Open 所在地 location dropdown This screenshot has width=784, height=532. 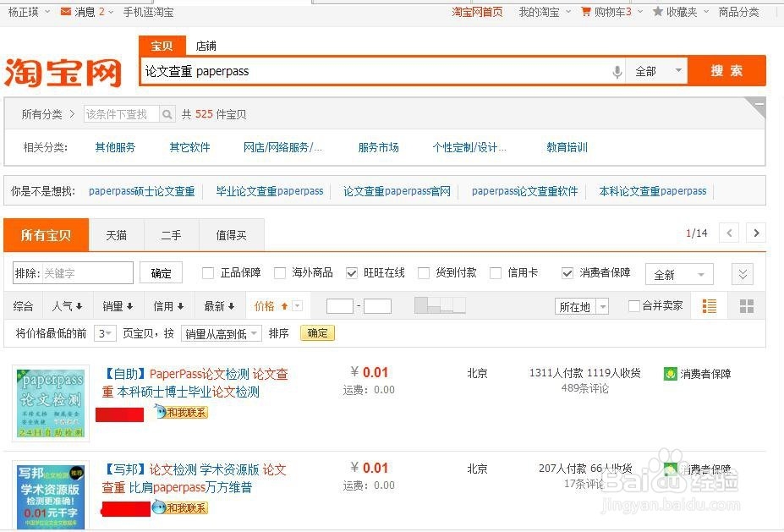(582, 306)
